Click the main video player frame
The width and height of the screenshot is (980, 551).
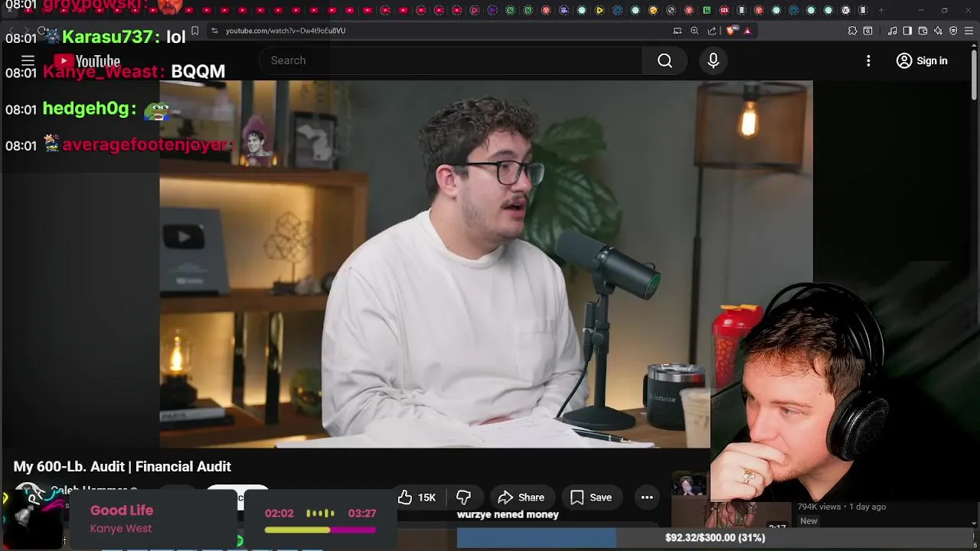[486, 264]
